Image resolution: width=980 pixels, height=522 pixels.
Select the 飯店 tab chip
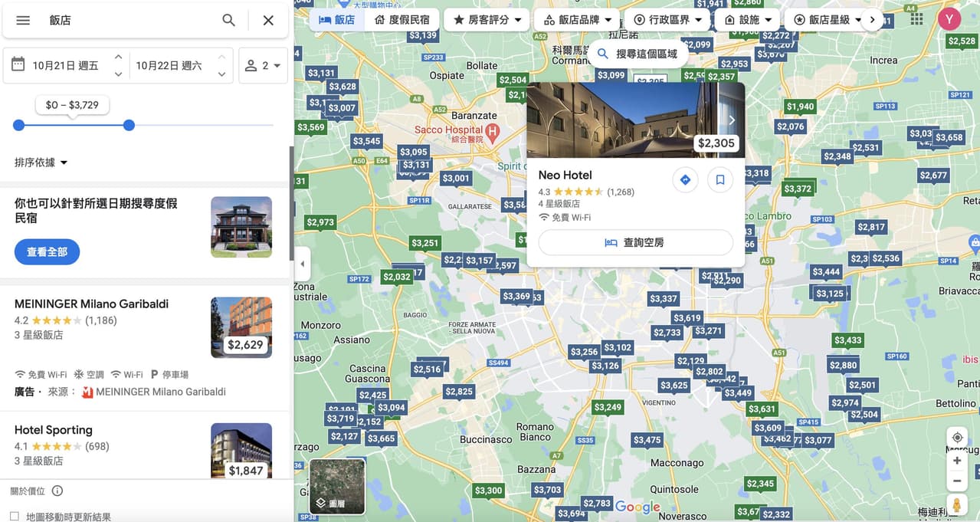point(336,20)
